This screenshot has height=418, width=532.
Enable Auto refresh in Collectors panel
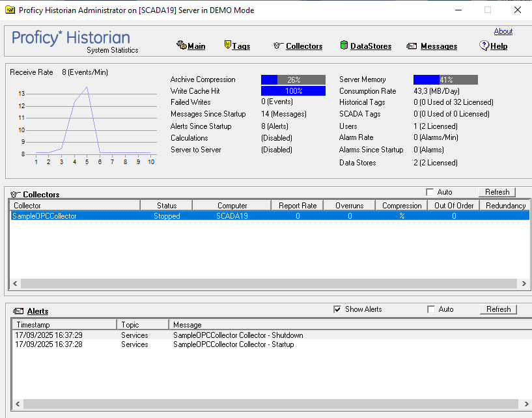click(x=430, y=192)
